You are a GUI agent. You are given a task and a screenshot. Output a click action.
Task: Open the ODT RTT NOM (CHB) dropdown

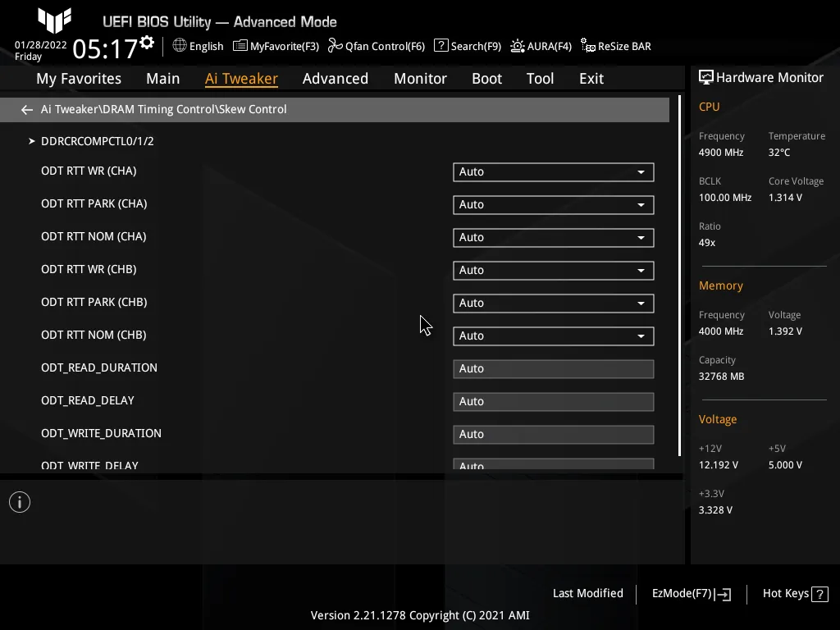click(x=554, y=336)
